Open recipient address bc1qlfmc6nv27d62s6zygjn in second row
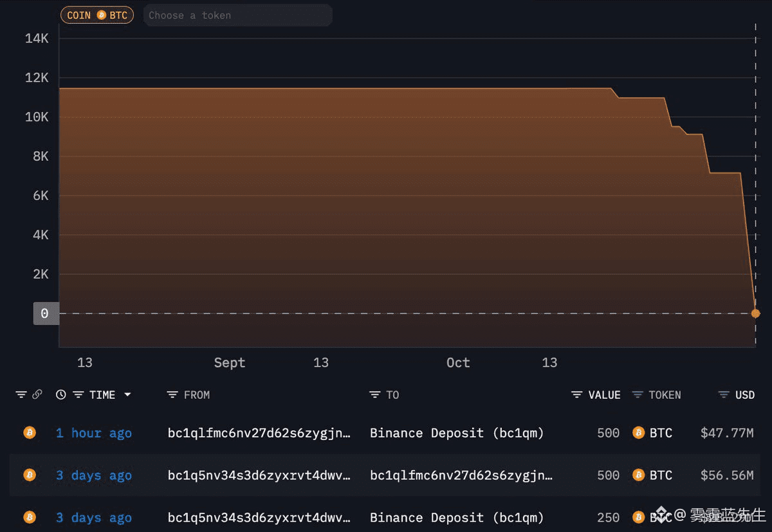This screenshot has width=772, height=532. 461,475
